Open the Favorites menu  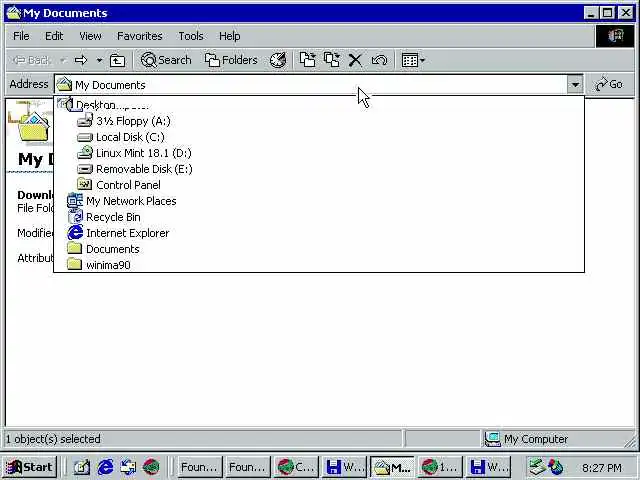coord(140,36)
